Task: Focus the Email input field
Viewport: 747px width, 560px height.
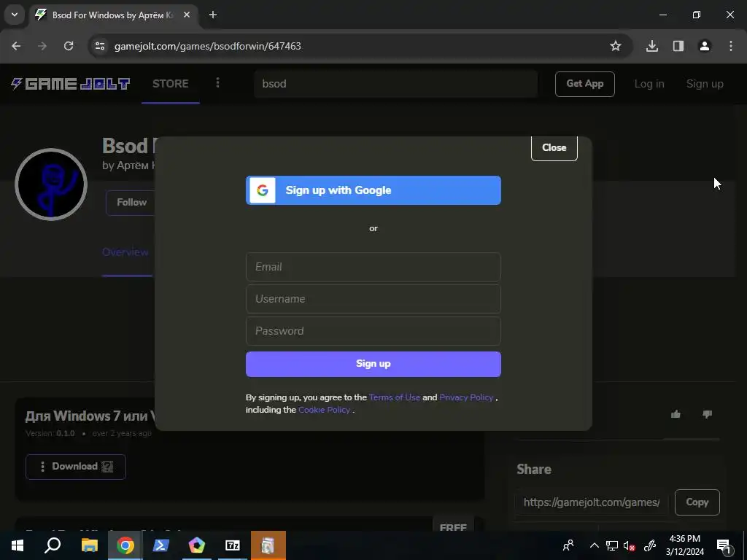Action: point(373,267)
